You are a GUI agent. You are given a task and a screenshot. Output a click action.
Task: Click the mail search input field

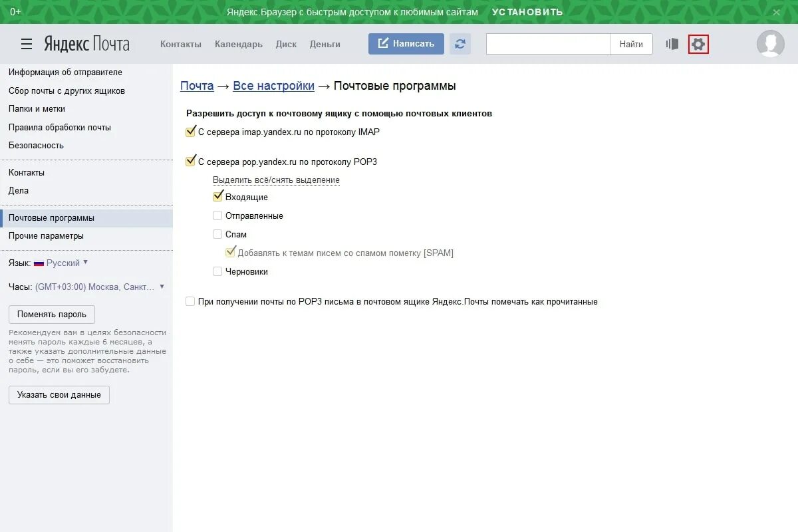coord(548,44)
